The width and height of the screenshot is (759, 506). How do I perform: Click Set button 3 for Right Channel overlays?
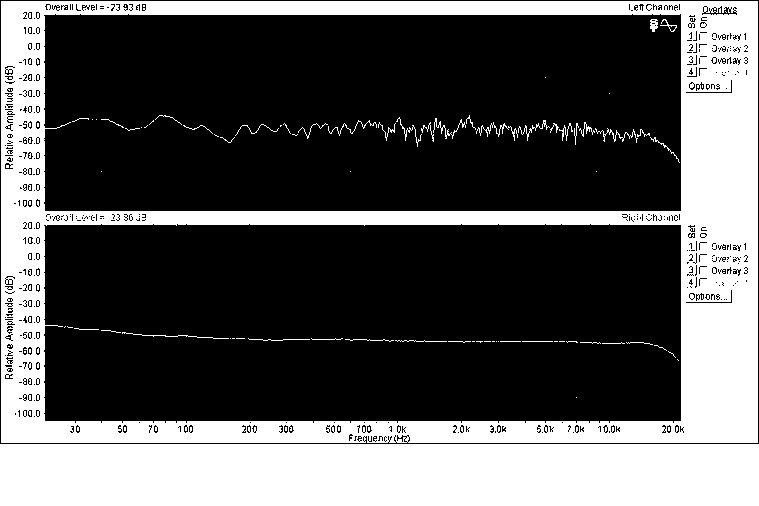692,271
